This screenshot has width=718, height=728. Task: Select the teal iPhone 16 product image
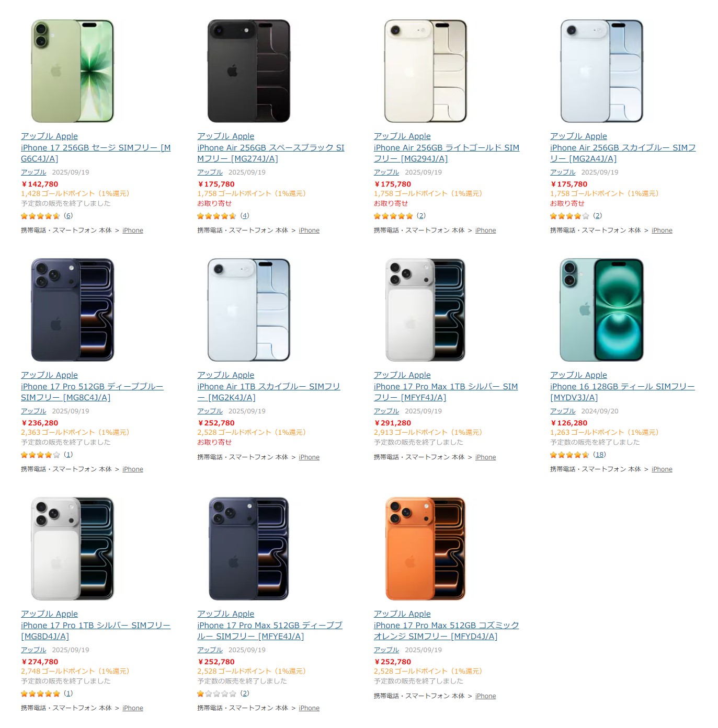601,310
